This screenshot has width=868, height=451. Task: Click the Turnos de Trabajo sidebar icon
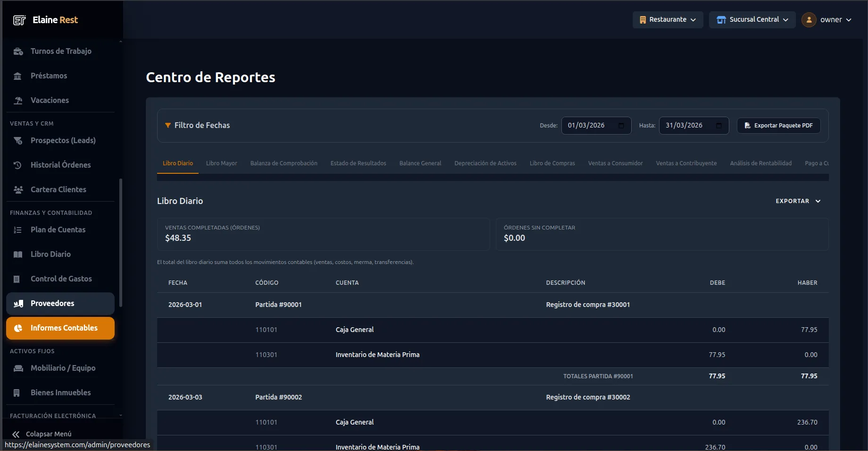tap(18, 51)
